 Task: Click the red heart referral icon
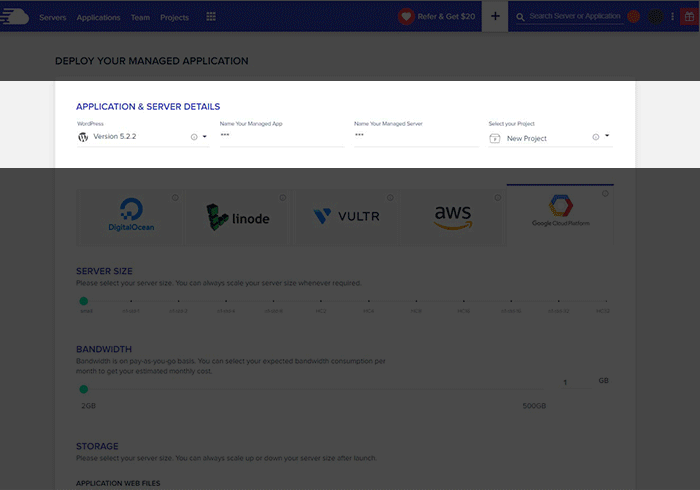(406, 17)
